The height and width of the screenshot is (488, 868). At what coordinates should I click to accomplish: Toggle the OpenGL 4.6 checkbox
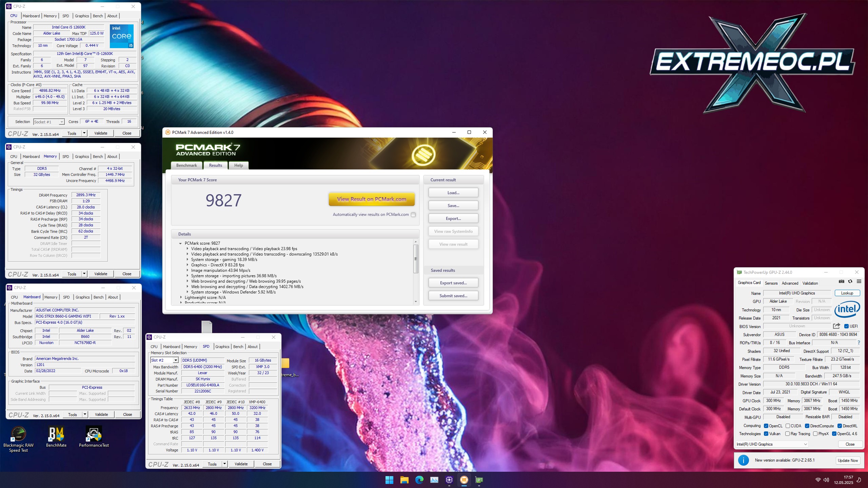point(834,434)
